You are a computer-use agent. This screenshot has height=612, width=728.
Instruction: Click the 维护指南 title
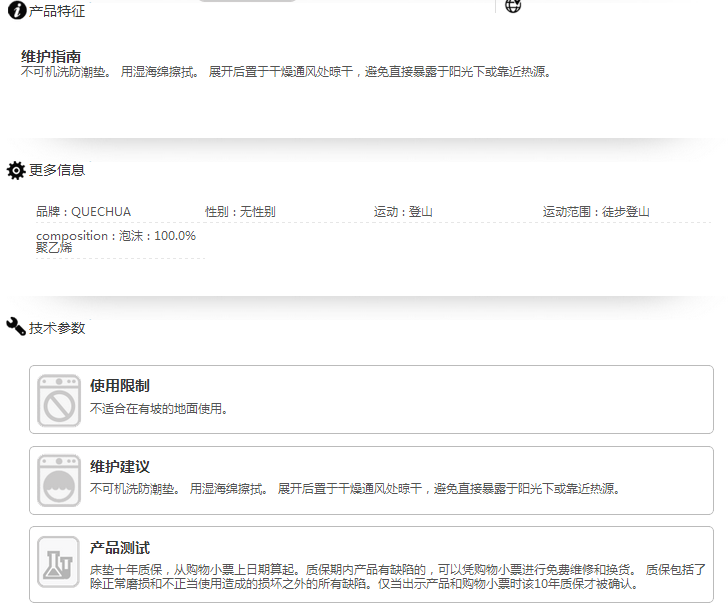[x=51, y=56]
